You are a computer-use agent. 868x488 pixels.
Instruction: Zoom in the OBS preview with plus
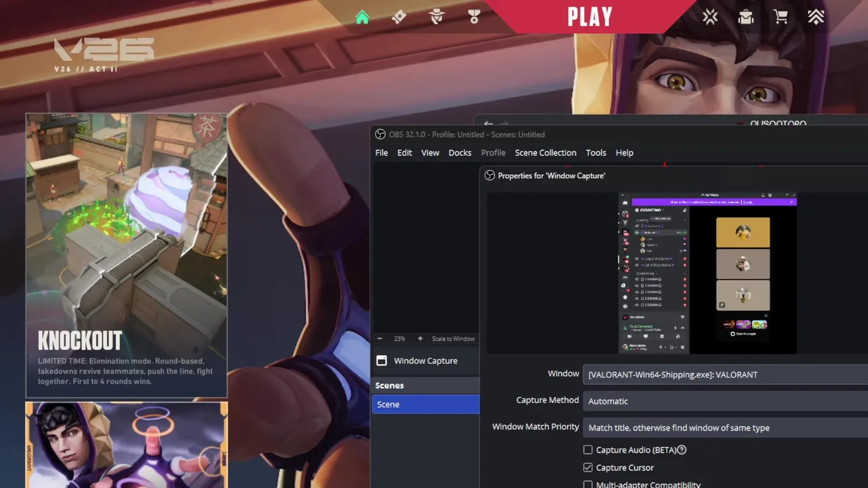(x=420, y=338)
